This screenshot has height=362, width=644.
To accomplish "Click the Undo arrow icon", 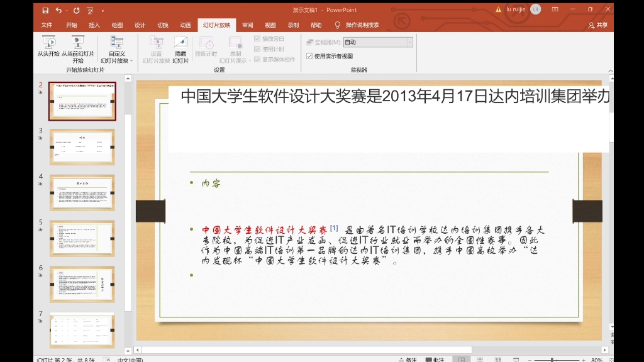I will coord(58,10).
